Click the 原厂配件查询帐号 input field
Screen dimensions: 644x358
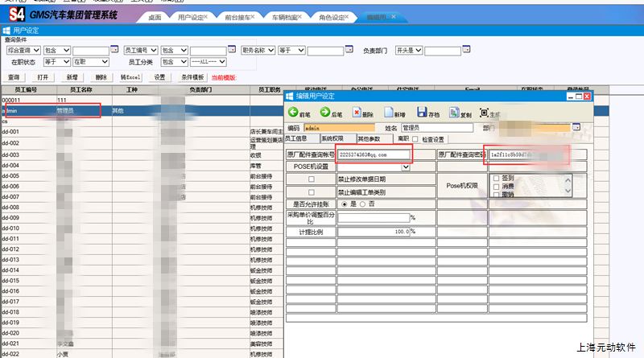tap(374, 154)
